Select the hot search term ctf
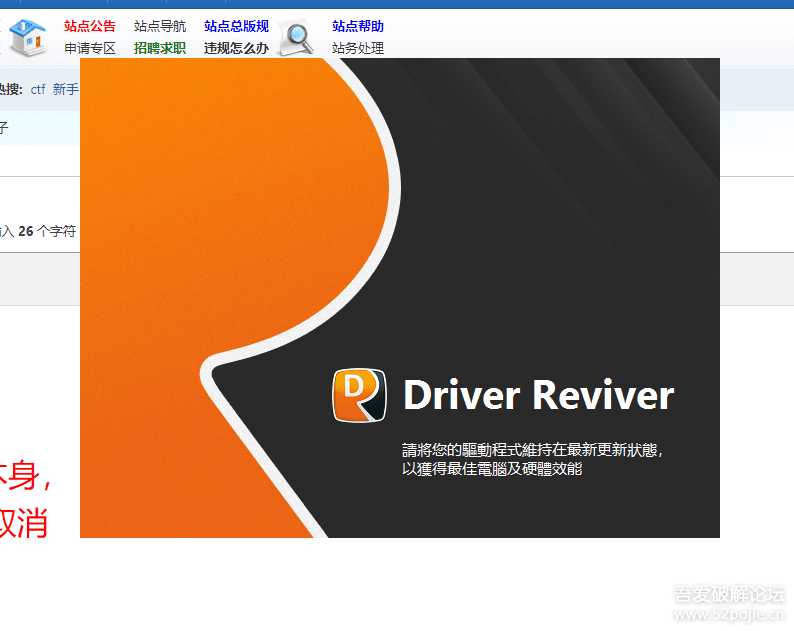794x631 pixels. pos(38,89)
